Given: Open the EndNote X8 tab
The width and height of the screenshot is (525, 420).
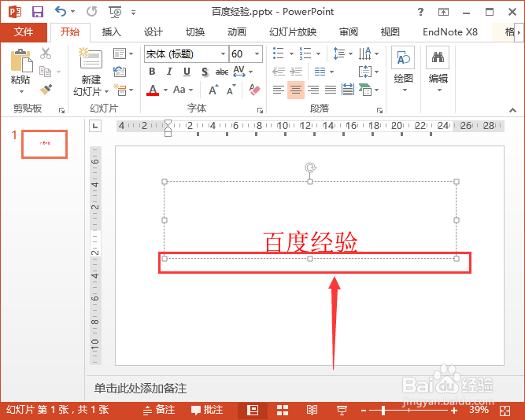Looking at the screenshot, I should click(450, 32).
